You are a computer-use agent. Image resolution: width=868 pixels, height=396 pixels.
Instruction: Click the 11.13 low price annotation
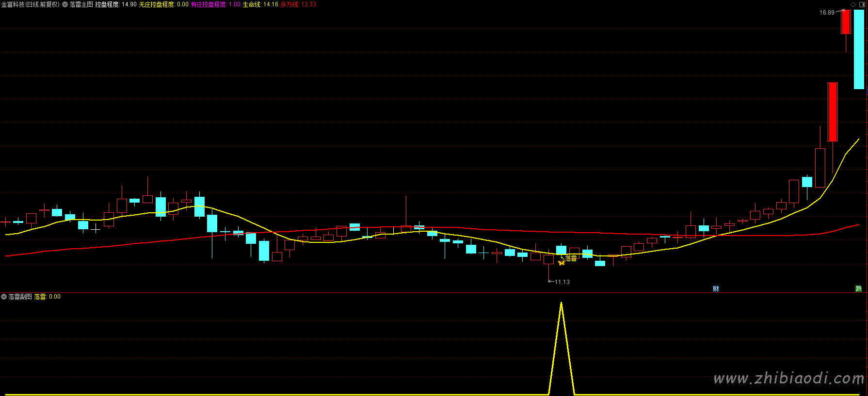click(562, 282)
